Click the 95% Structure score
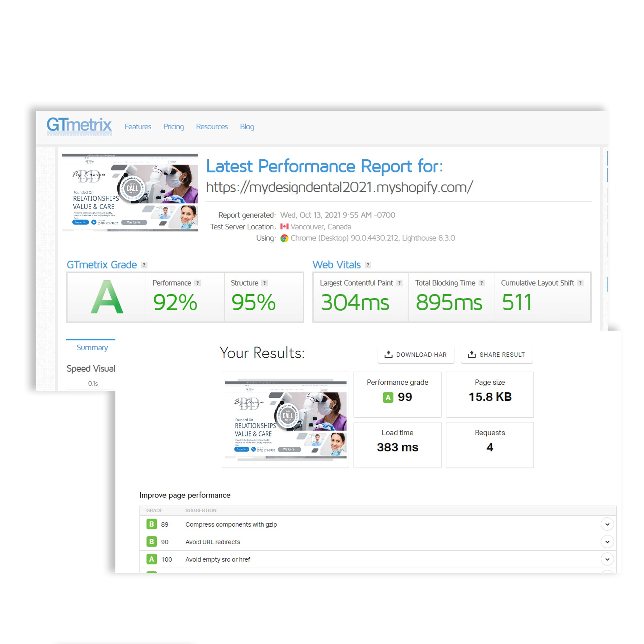 pos(253,302)
